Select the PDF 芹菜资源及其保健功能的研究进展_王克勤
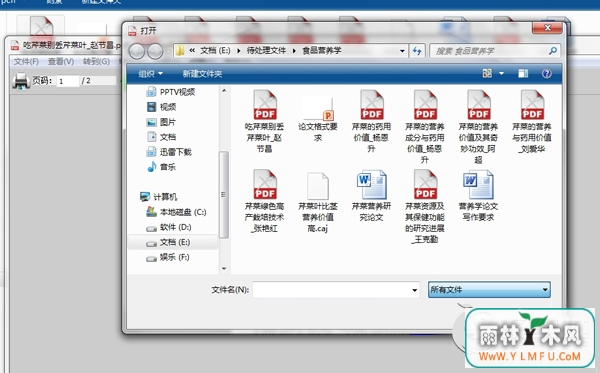Screen dimensions: 600x373 [x=425, y=207]
